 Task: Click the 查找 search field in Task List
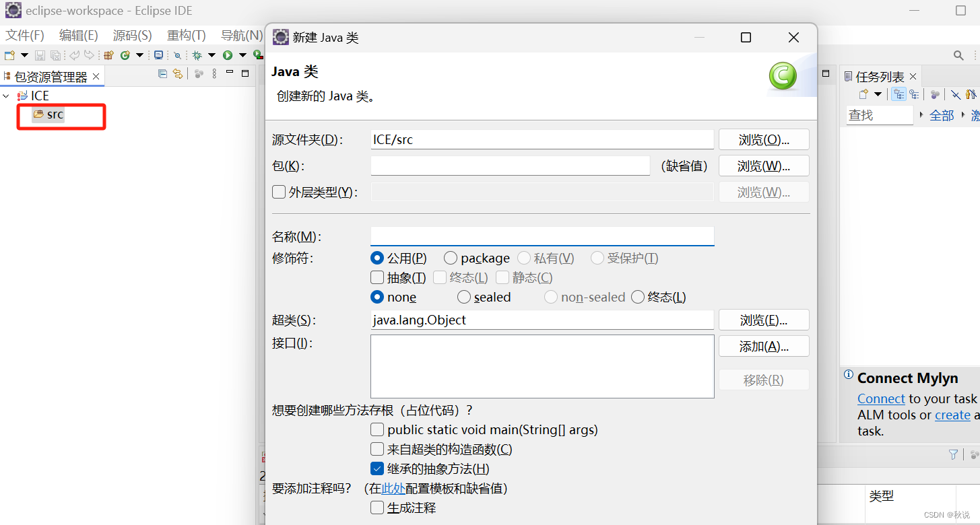click(x=880, y=115)
